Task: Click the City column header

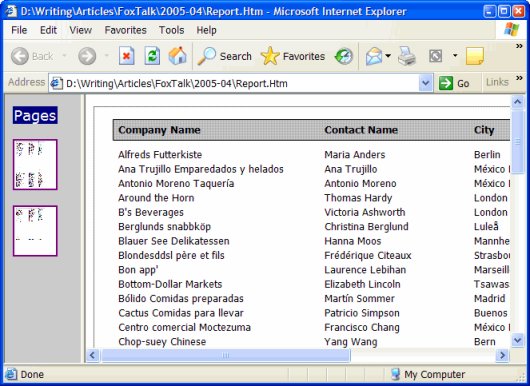Action: (484, 130)
